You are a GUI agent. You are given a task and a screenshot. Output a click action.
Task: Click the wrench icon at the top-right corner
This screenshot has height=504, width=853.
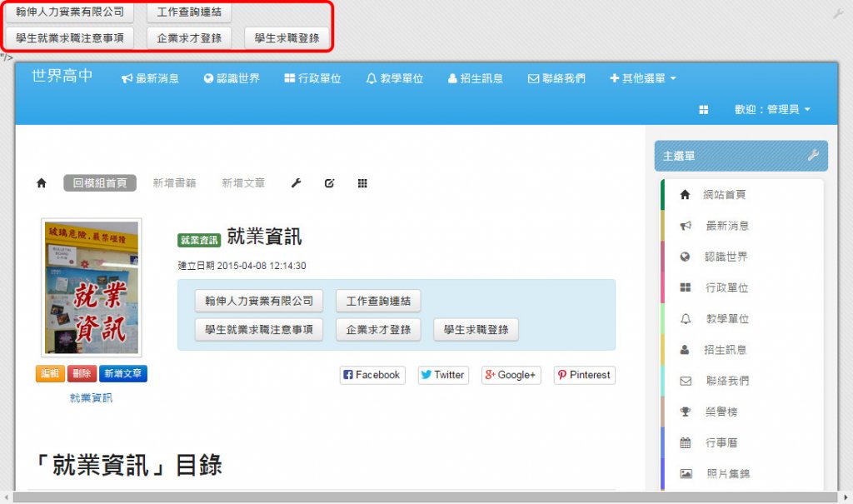click(838, 14)
